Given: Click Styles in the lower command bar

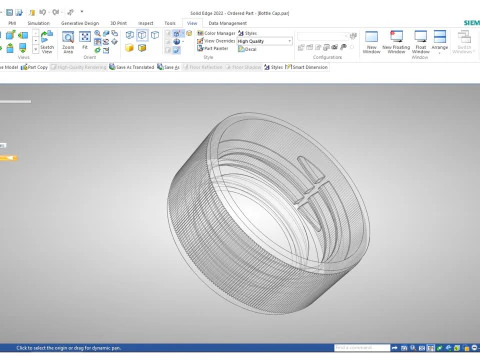Looking at the screenshot, I should point(273,67).
